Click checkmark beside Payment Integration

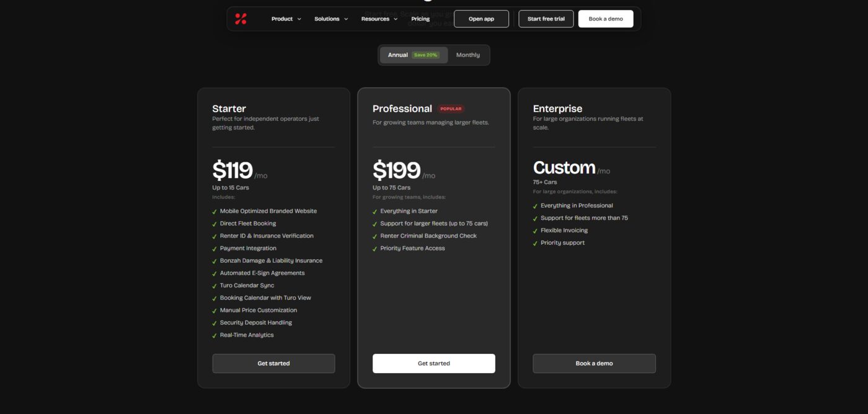click(x=215, y=249)
